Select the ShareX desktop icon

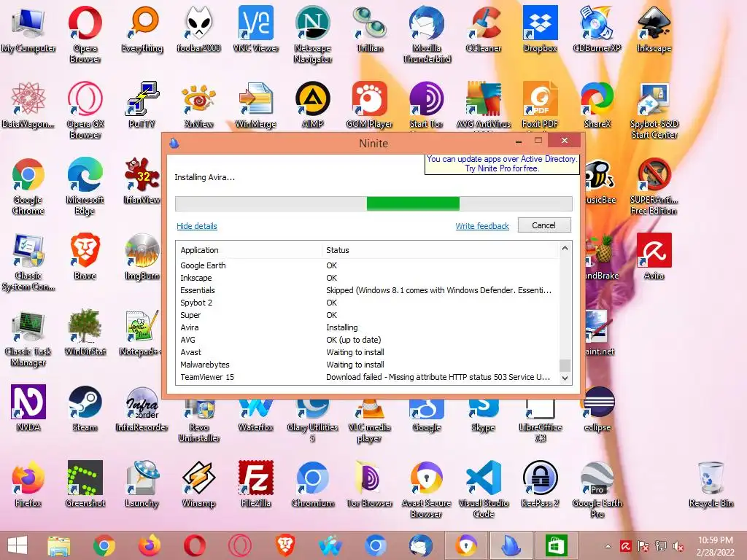coord(597,104)
